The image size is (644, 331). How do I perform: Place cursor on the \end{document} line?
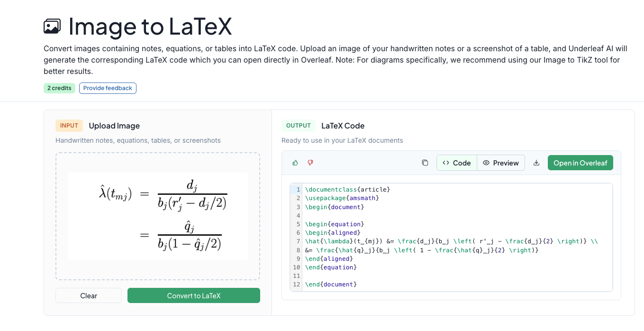(x=331, y=285)
